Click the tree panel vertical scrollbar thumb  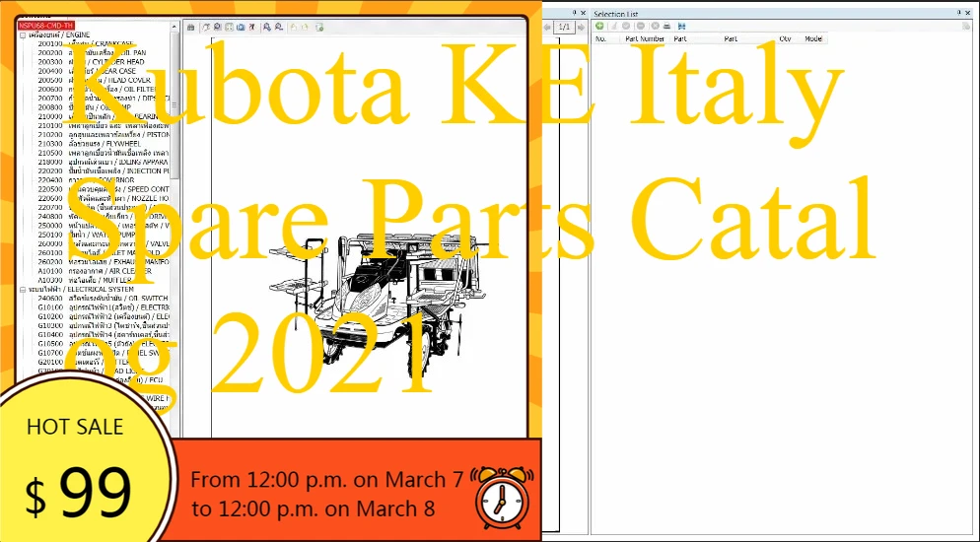(x=175, y=106)
